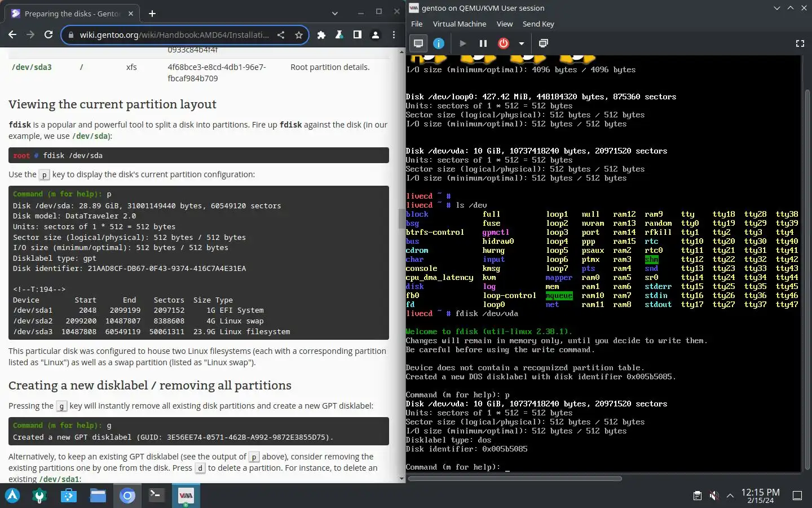The image size is (812, 508).
Task: Open the terminal from taskbar
Action: coord(156,496)
